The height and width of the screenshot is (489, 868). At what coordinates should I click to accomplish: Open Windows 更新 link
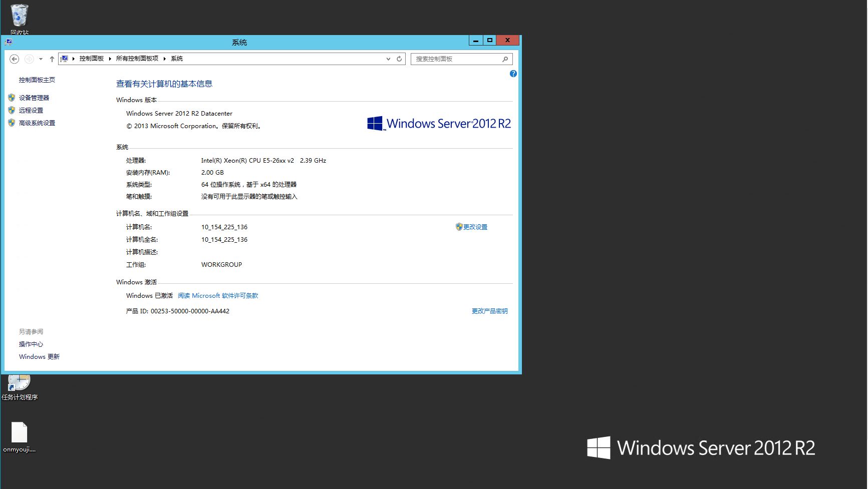point(39,357)
